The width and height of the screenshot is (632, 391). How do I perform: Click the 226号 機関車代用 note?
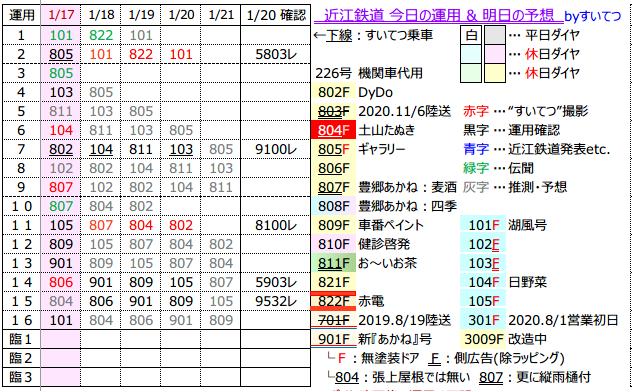(369, 73)
